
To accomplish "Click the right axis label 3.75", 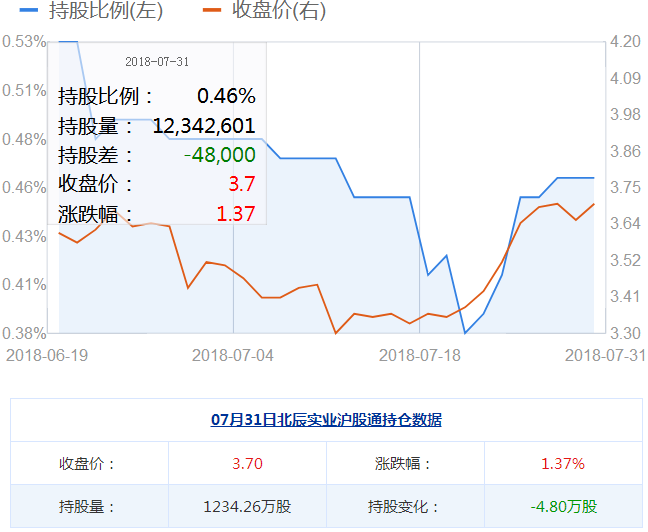I will [x=625, y=187].
